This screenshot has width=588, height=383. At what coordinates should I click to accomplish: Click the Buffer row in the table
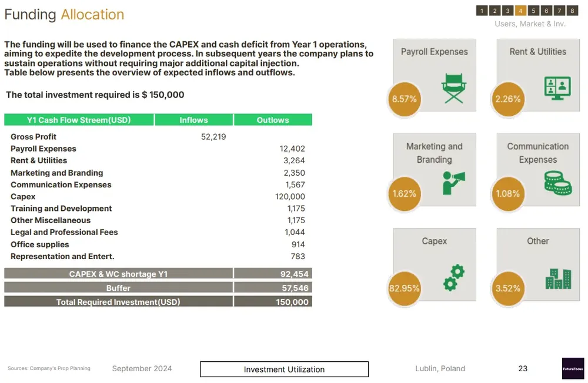118,288
